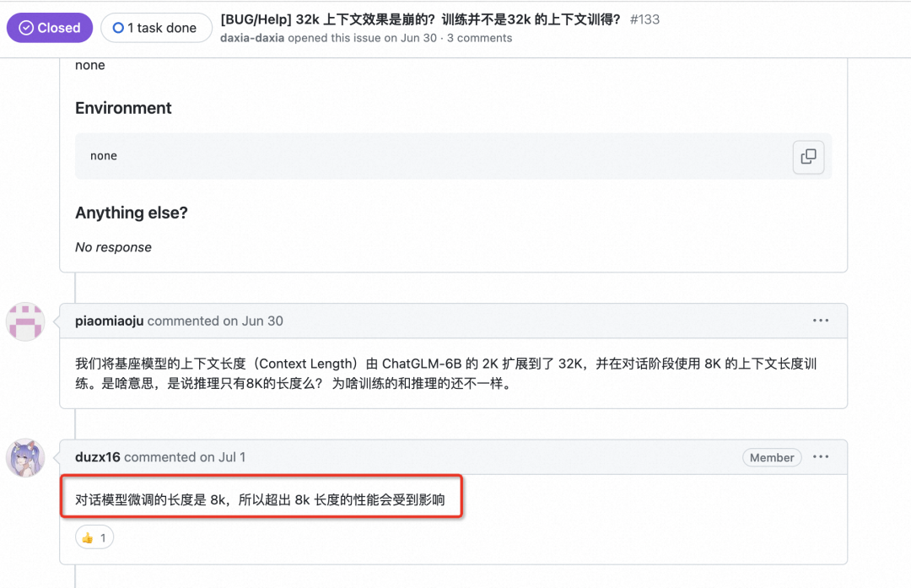911x588 pixels.
Task: Click piaomiaoju's pixelated avatar image
Action: (25, 321)
